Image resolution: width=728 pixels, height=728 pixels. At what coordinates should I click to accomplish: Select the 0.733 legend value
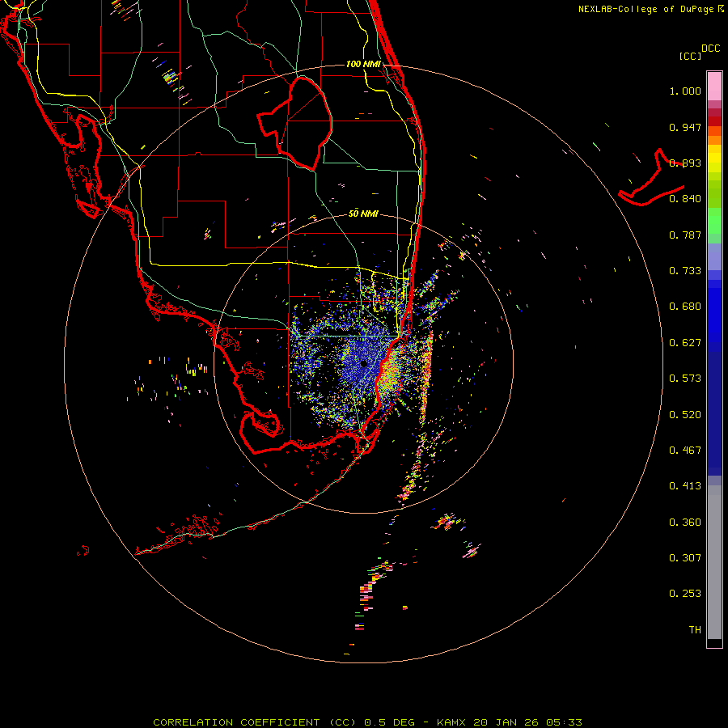(685, 271)
